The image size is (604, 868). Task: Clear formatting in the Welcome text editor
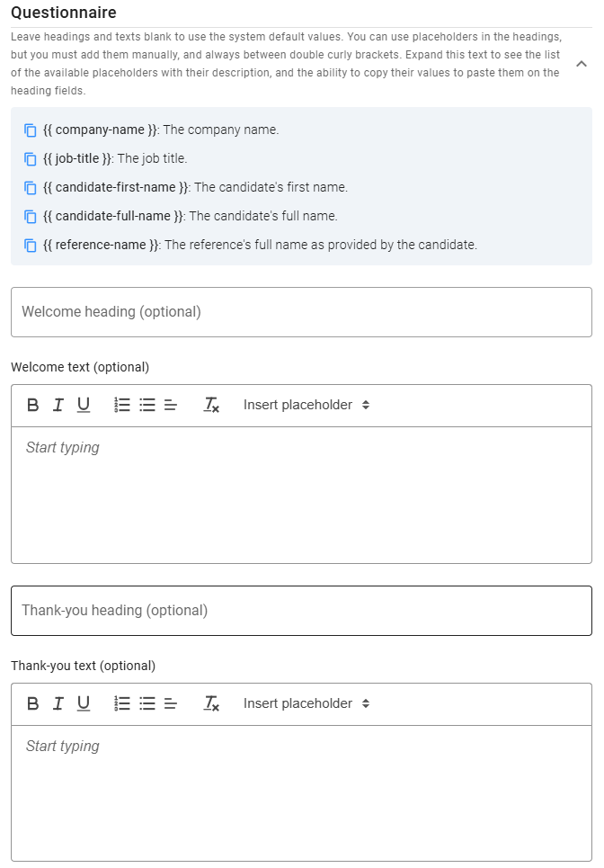(x=212, y=405)
